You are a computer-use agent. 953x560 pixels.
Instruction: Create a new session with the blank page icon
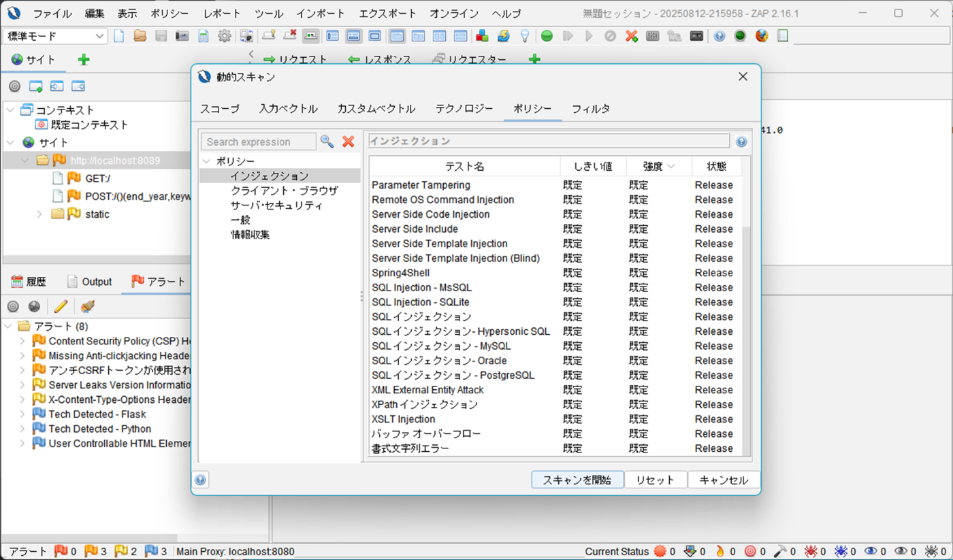[119, 36]
